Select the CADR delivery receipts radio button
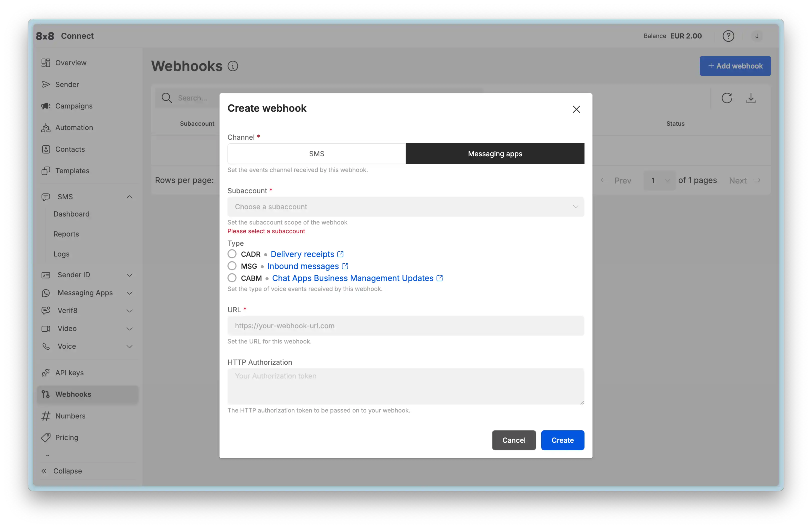Screen dimensions: 812x528 pos(232,254)
